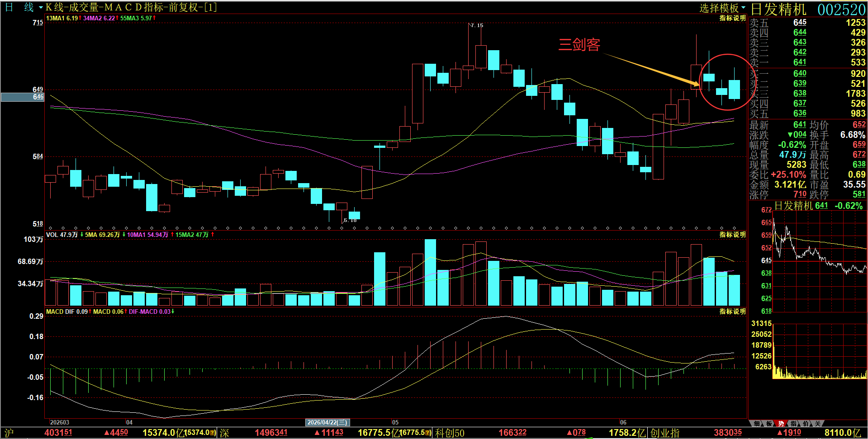Open the 指 index tab
This screenshot has width=868, height=439.
point(793,424)
